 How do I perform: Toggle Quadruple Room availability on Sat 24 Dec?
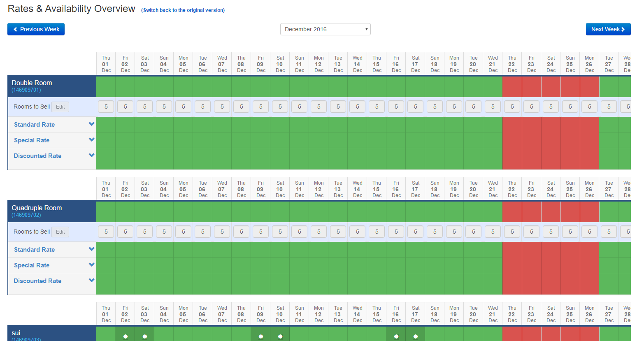point(551,211)
